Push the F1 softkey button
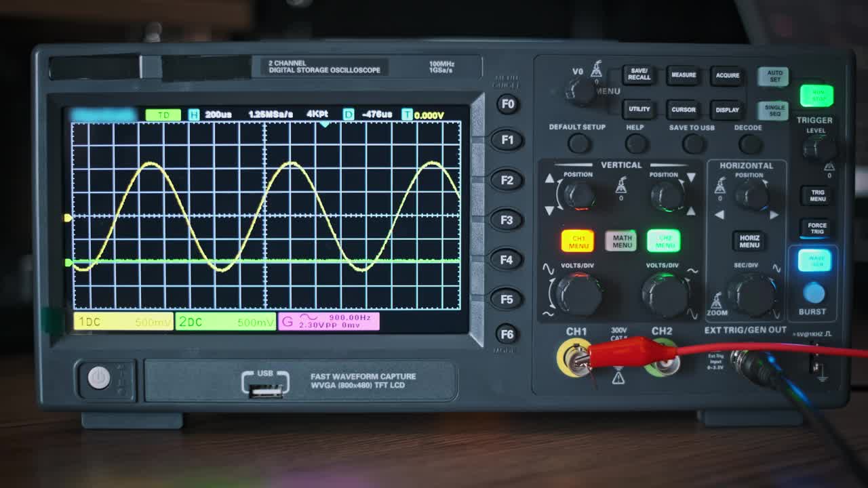 tap(507, 140)
